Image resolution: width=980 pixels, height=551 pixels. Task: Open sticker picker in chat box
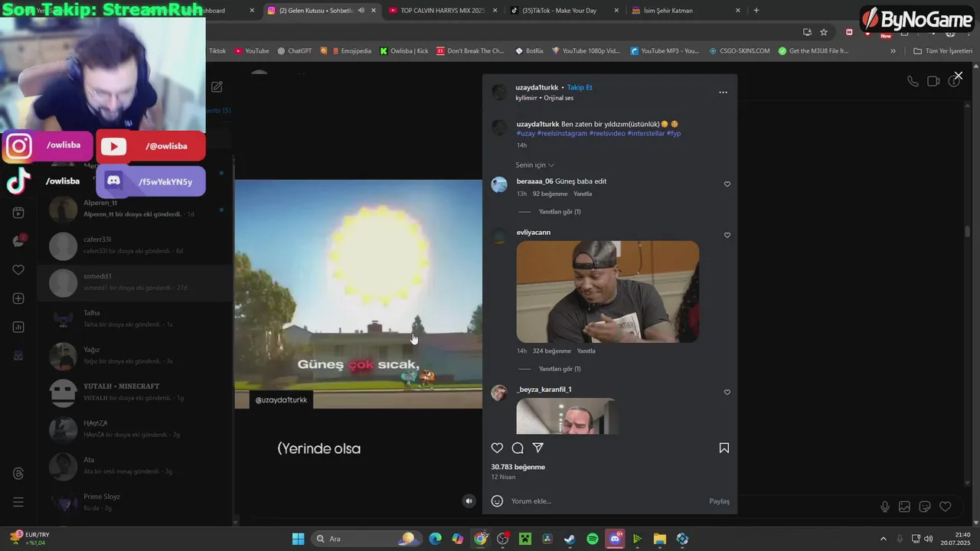[x=924, y=507]
